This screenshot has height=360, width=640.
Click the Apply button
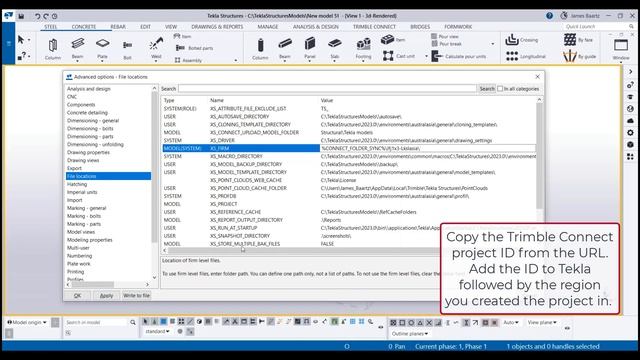click(x=107, y=296)
